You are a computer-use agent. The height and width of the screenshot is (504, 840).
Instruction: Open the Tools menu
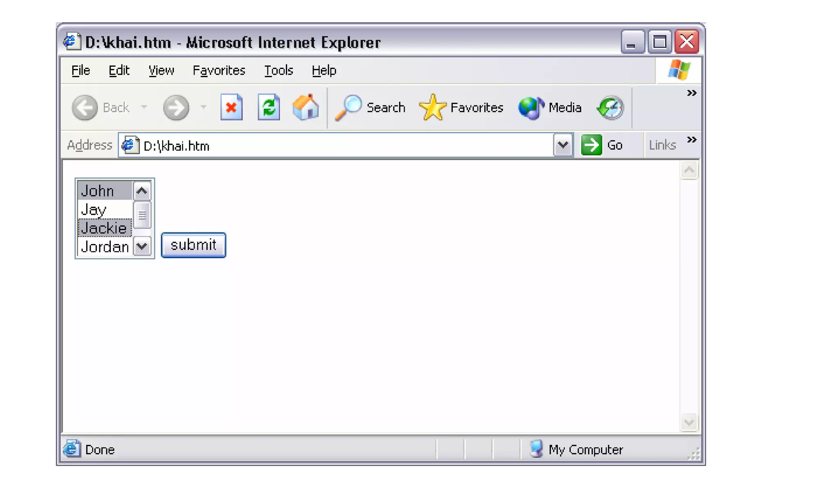[278, 71]
